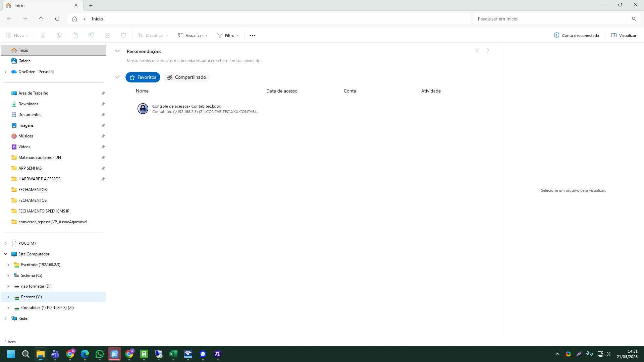Open conversor_repasse_VP_AssocAgamovel folder
Viewport: 644px width, 362px height.
(53, 222)
